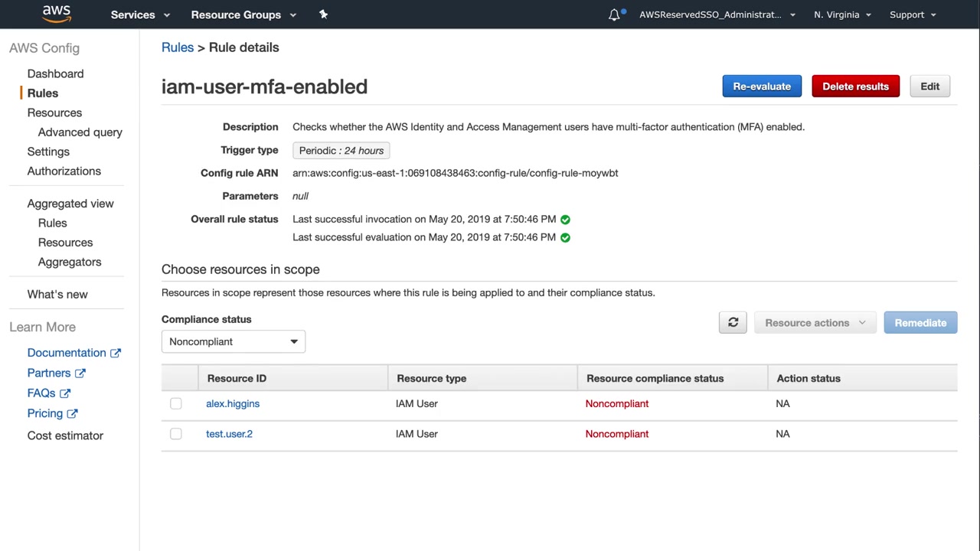Open Advanced query in the sidebar
This screenshot has width=980, height=551.
point(80,132)
